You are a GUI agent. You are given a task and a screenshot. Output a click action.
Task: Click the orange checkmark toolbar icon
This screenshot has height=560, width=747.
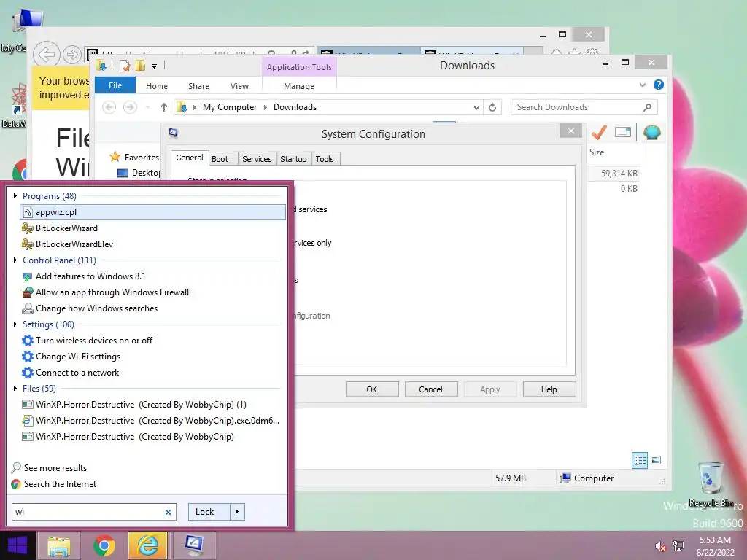(599, 132)
